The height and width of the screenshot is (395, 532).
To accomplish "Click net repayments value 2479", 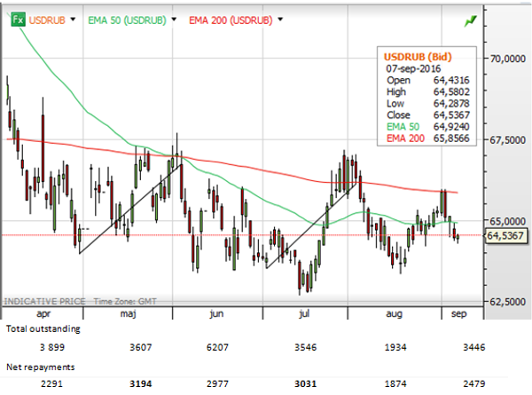I will (474, 383).
